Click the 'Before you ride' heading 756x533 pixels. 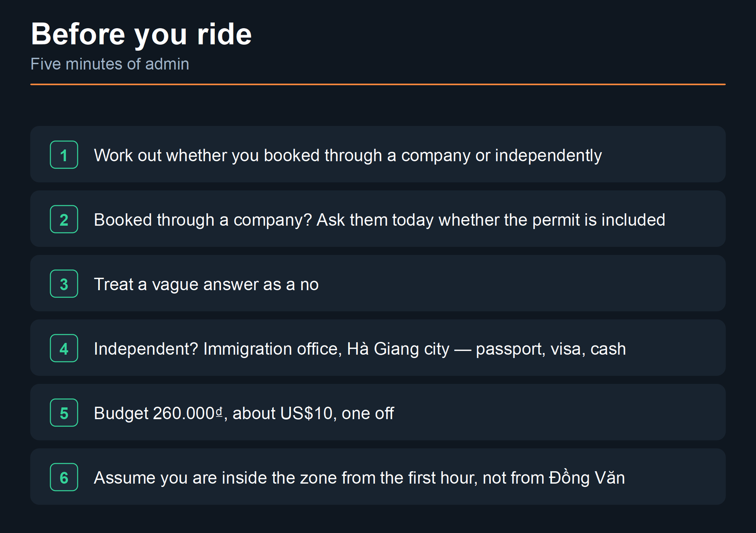tap(141, 34)
